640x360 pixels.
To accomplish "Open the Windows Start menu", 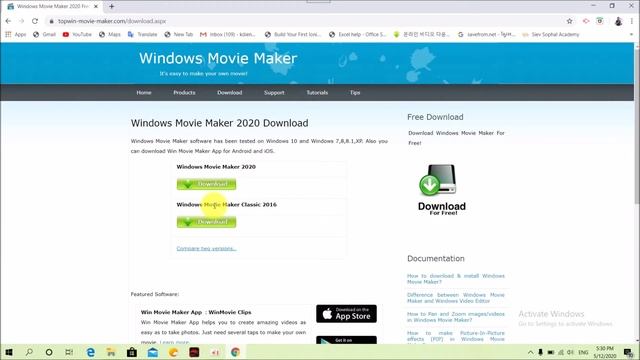I will point(9,352).
